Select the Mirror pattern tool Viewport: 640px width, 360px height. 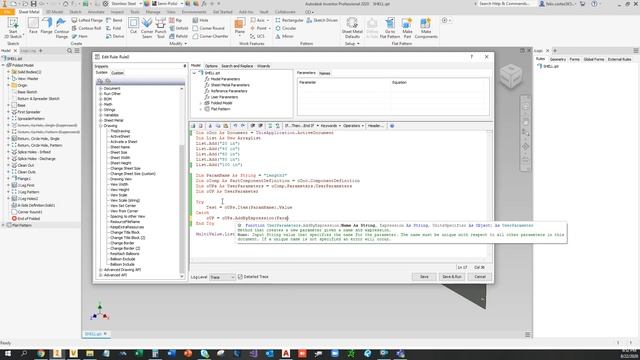click(284, 36)
